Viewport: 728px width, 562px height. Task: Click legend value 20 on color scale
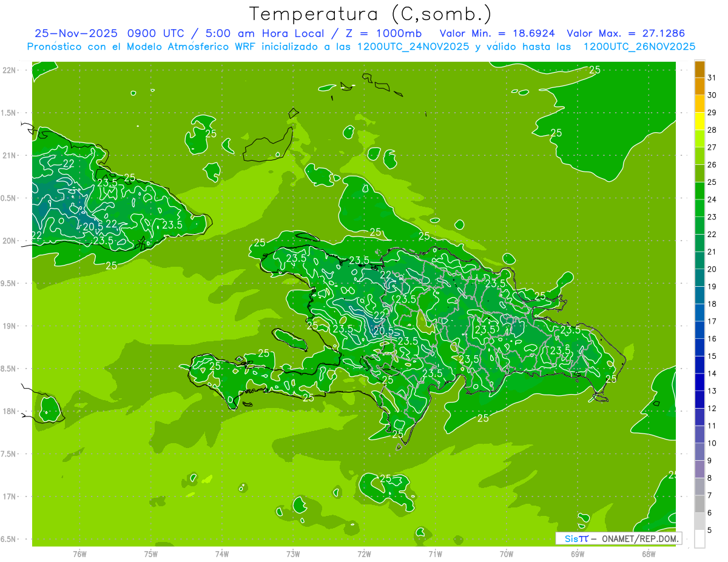(x=712, y=269)
